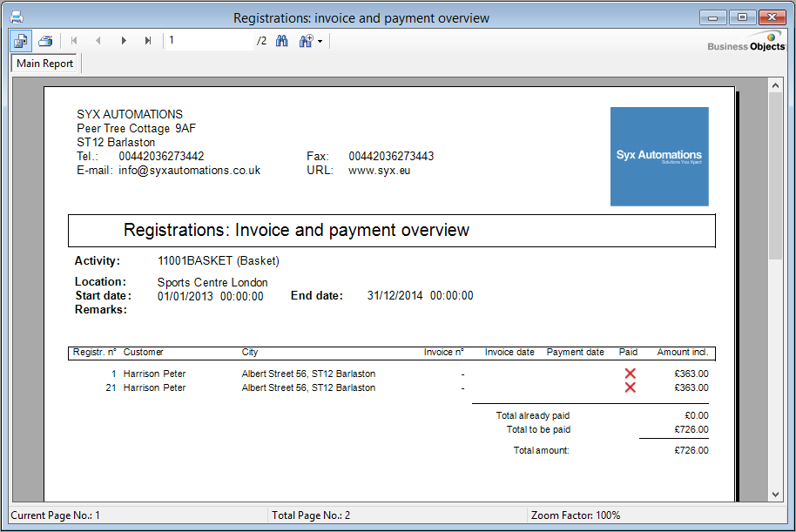Screen dimensions: 796x532
Task: Go to the previous page
Action: (x=98, y=41)
